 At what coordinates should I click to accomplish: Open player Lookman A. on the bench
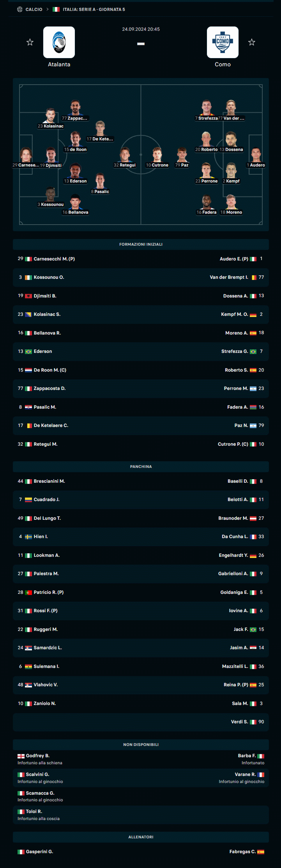click(46, 555)
